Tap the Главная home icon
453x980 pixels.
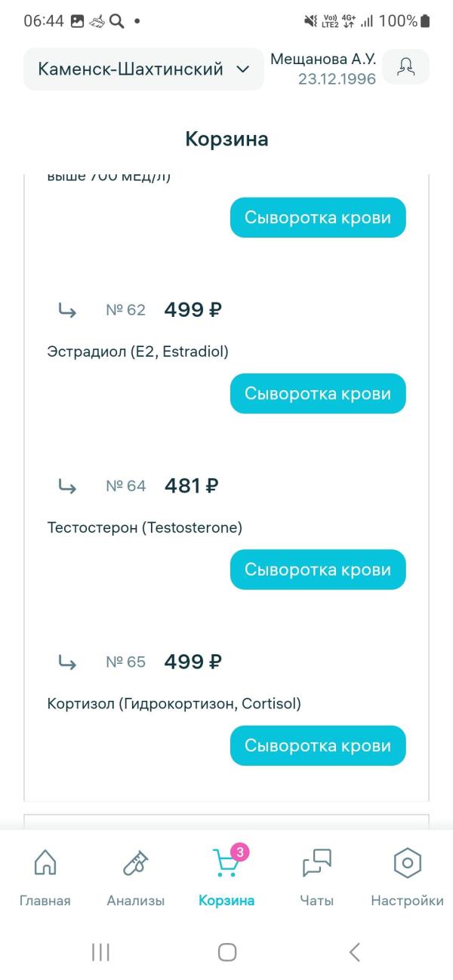tap(45, 863)
